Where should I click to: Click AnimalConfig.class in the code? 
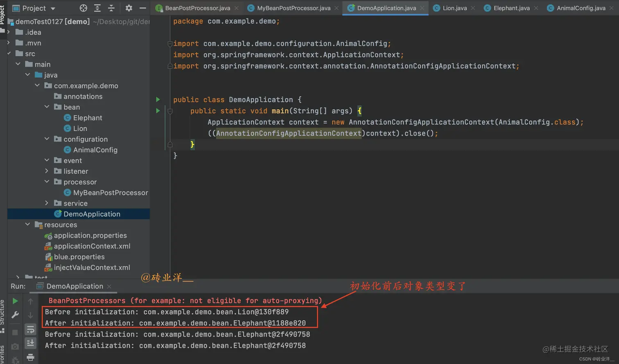coord(537,122)
